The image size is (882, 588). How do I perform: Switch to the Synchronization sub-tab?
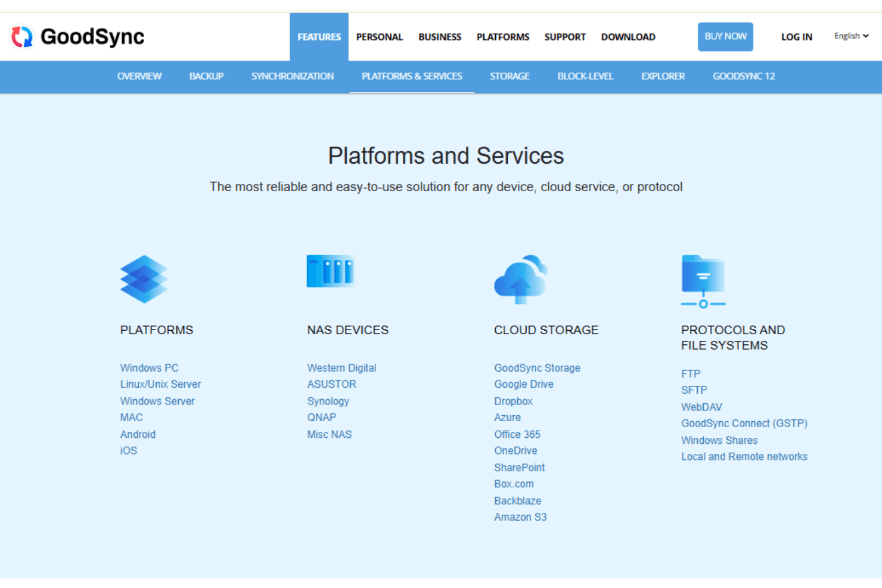point(293,76)
